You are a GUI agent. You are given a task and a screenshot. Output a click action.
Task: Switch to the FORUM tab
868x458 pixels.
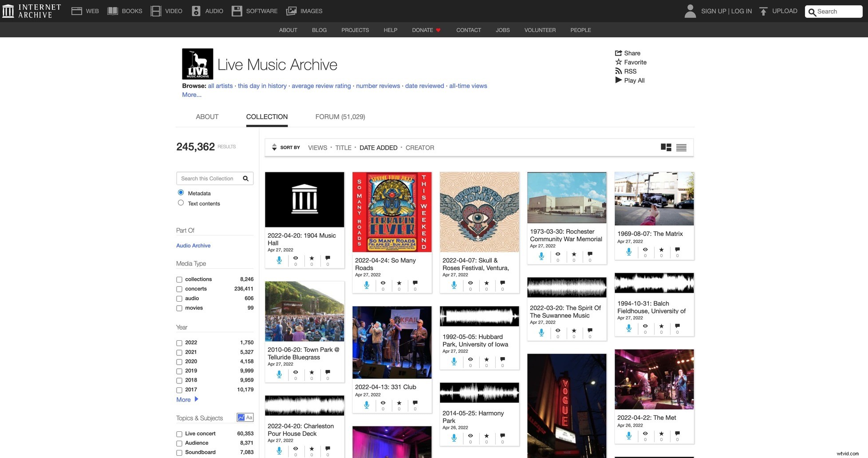pos(339,116)
